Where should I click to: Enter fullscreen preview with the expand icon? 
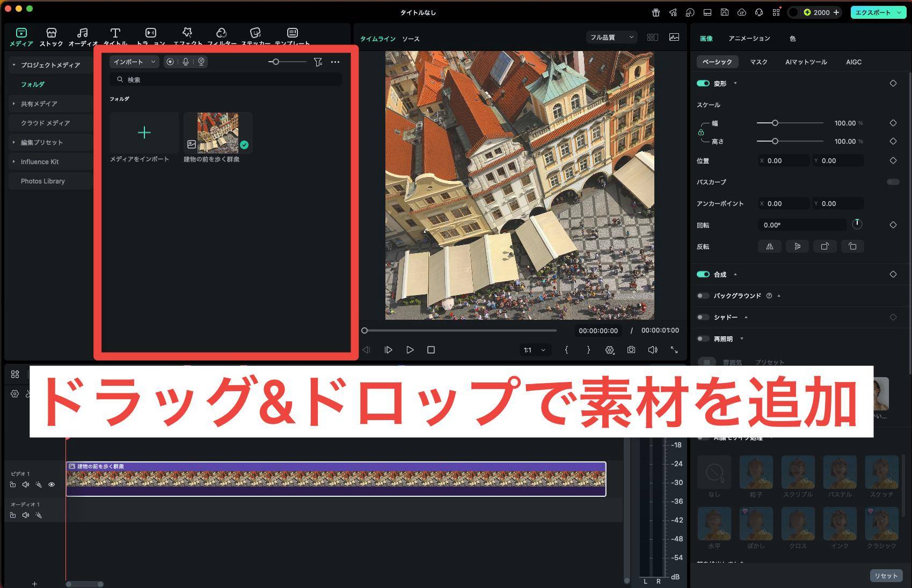[x=674, y=350]
